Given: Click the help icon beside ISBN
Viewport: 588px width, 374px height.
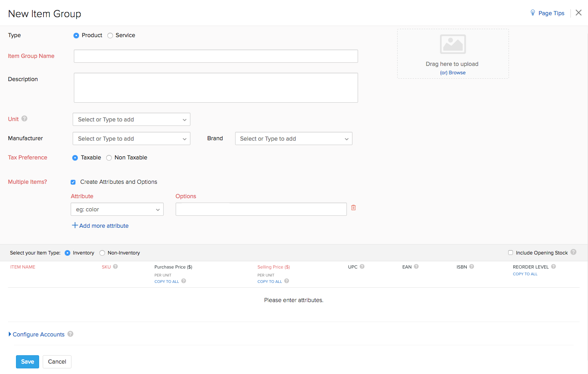Looking at the screenshot, I should pos(471,267).
